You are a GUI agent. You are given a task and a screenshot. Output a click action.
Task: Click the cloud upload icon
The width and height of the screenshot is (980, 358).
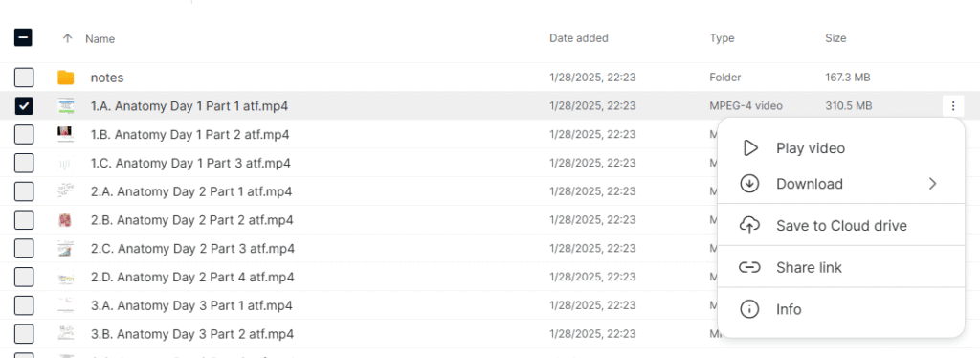(749, 226)
